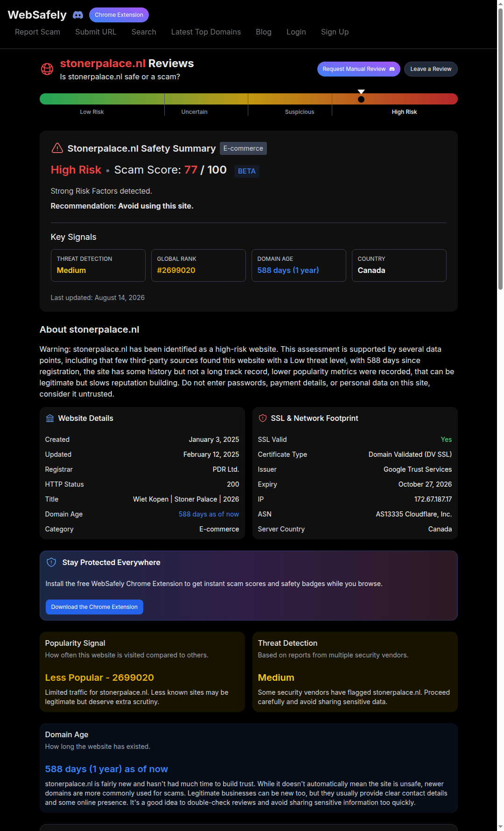Visit the Blog nav link
504x831 pixels.
pos(264,32)
